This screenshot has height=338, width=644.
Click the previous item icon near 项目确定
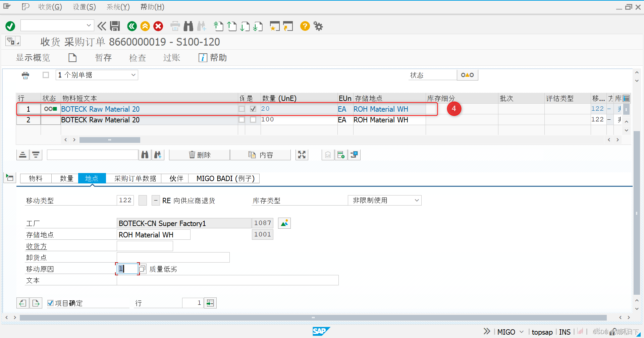[x=23, y=303]
